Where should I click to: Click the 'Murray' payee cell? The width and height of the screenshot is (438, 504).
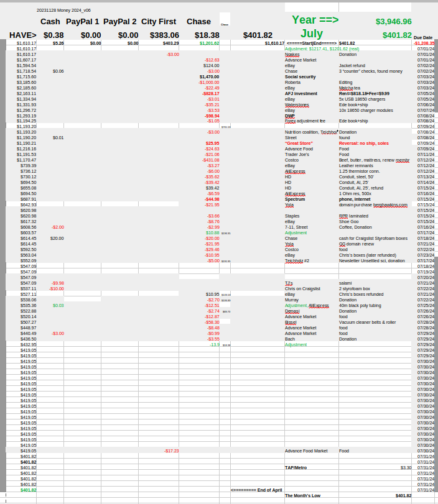[x=292, y=300]
